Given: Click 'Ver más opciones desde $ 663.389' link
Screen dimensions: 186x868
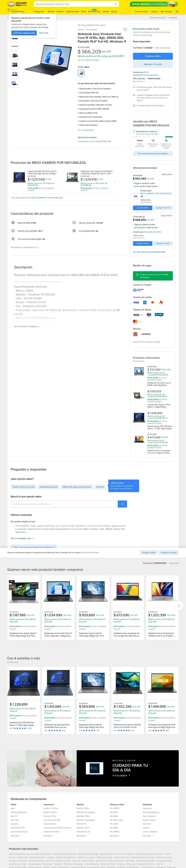Looking at the screenshot, I should (149, 252).
